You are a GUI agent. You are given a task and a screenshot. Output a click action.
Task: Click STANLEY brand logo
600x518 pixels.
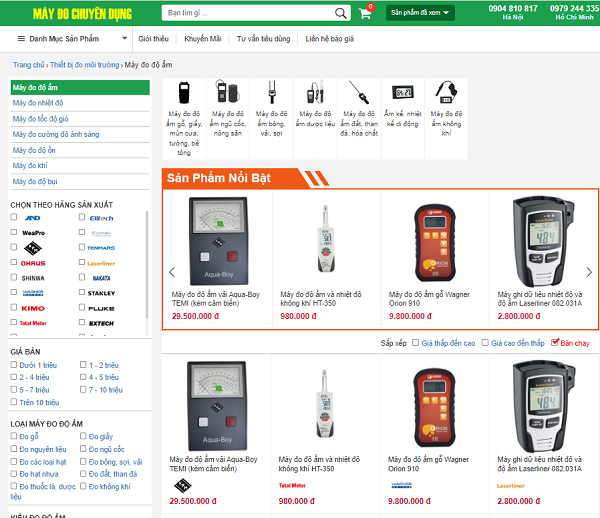pos(101,293)
